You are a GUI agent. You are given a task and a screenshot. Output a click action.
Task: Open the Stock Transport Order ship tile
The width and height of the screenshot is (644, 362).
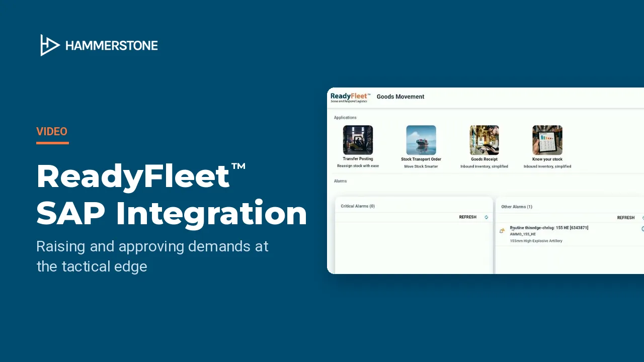421,140
